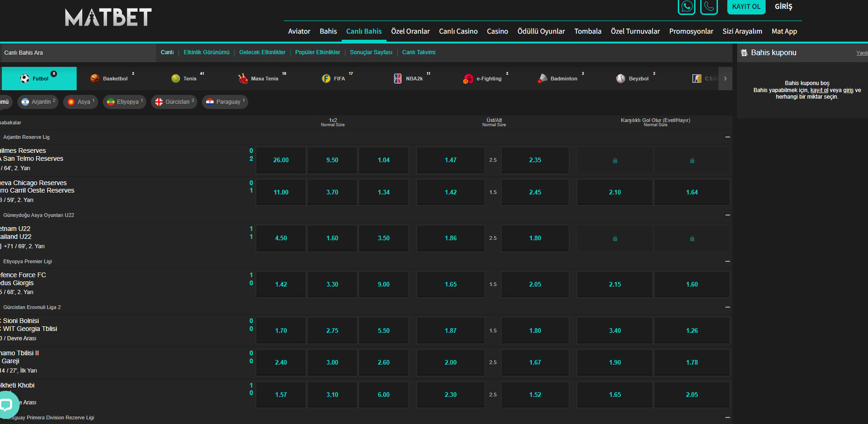868x424 pixels.
Task: Select the Futbol sport icon
Action: pyautogui.click(x=25, y=79)
